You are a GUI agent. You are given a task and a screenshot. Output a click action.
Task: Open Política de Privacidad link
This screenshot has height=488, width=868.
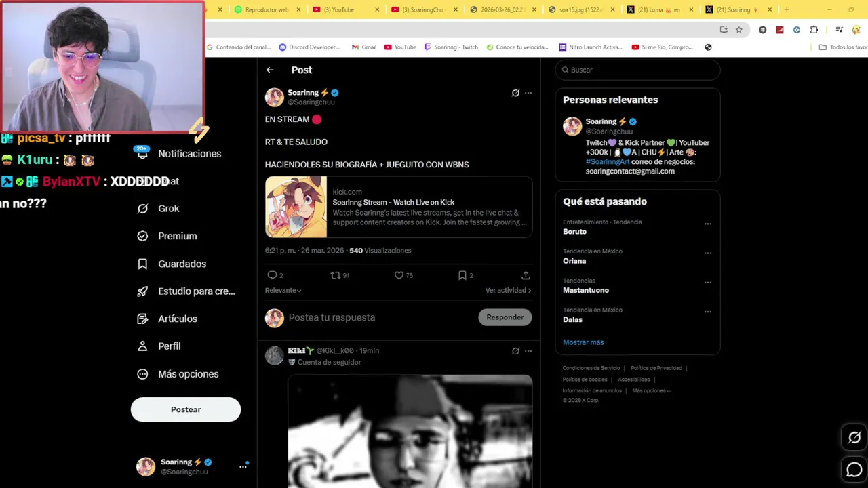pos(656,368)
